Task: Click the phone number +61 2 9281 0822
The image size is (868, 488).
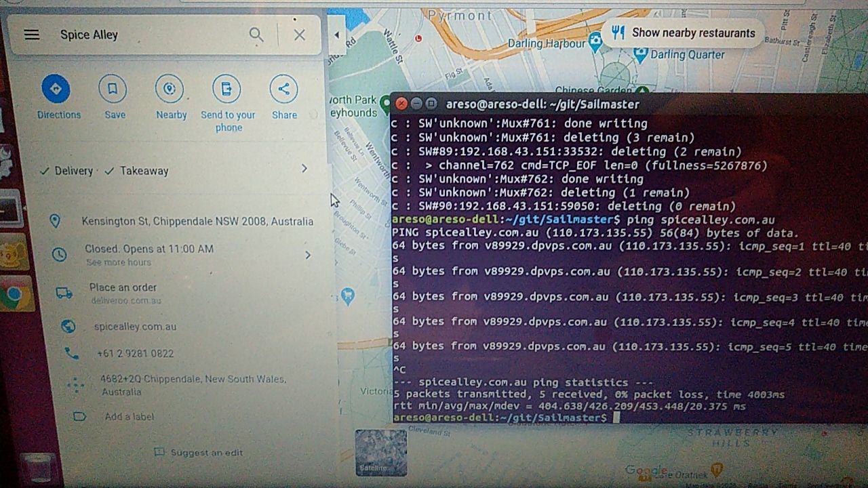Action: 135,354
